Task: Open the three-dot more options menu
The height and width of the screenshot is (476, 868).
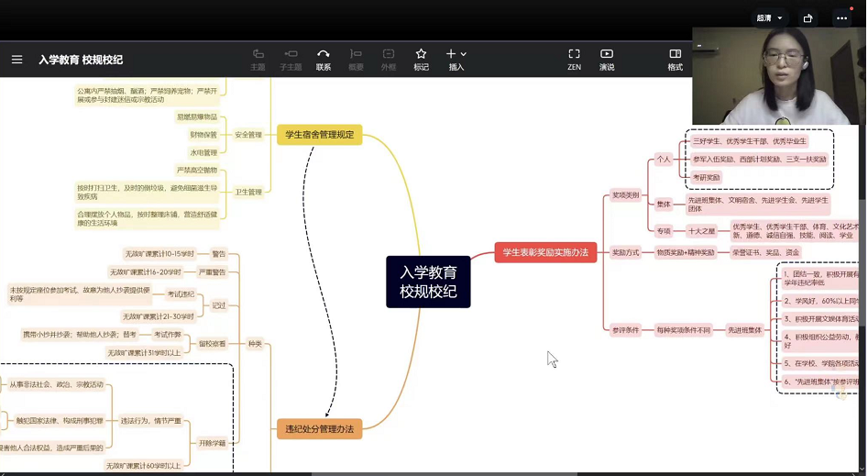Action: [x=841, y=17]
